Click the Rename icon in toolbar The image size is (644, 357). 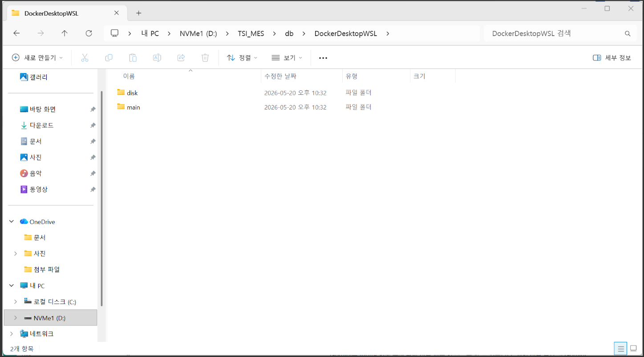point(157,58)
